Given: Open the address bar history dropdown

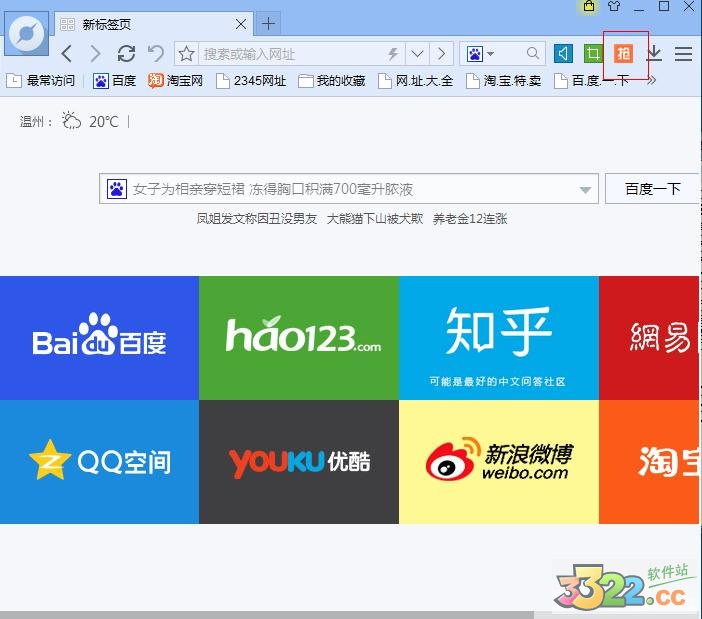Looking at the screenshot, I should 417,54.
